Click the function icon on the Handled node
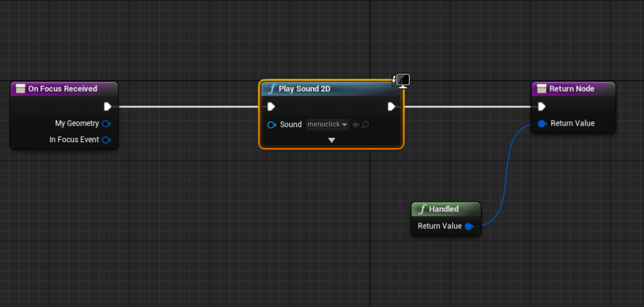The width and height of the screenshot is (644, 307). point(423,209)
